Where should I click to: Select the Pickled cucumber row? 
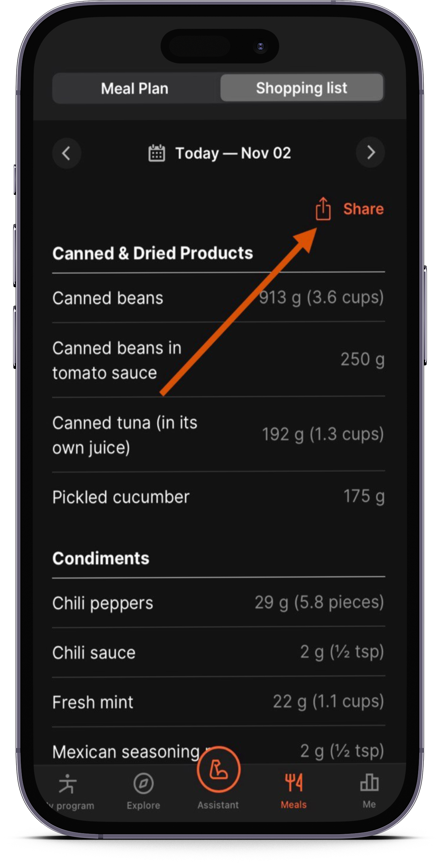219,497
